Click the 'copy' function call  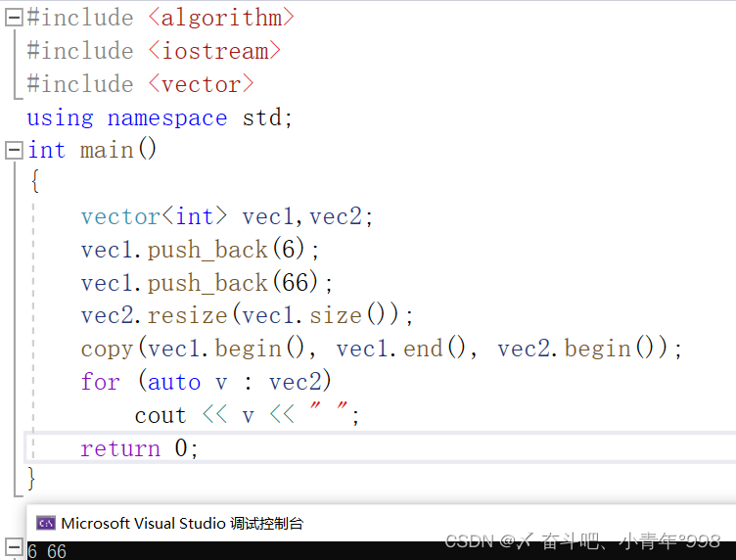coord(107,350)
